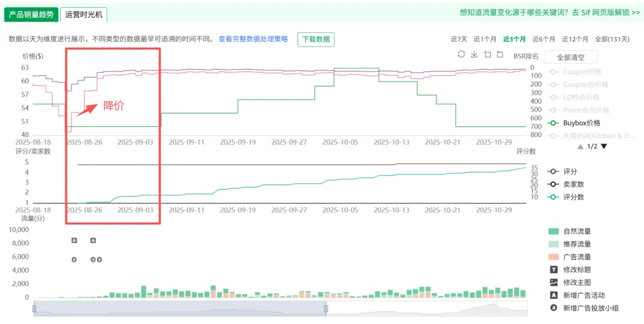The image size is (644, 324).
Task: Go to next legend page with down arrow
Action: coord(603,147)
